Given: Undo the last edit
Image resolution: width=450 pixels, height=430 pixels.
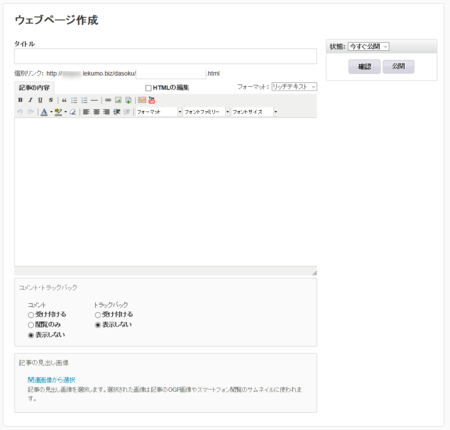Looking at the screenshot, I should pyautogui.click(x=20, y=112).
